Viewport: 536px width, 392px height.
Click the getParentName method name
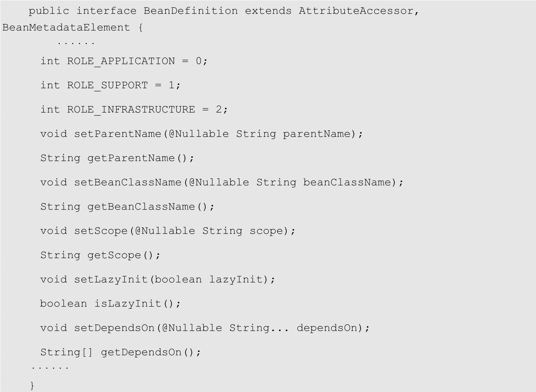point(131,158)
